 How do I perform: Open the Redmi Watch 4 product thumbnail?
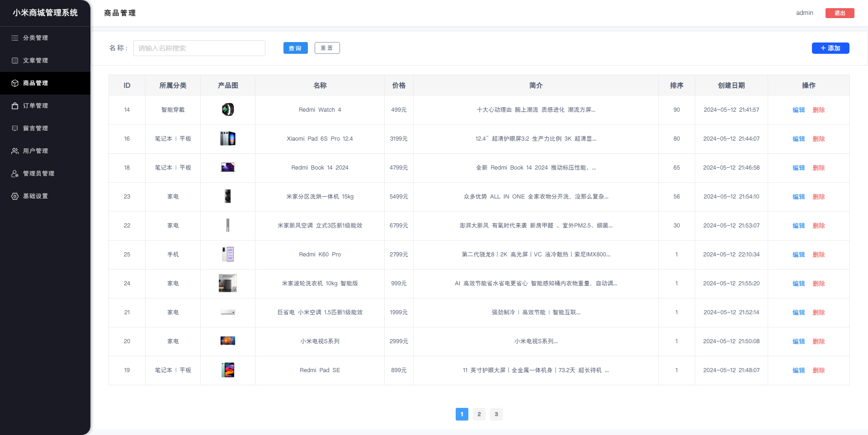(x=228, y=109)
